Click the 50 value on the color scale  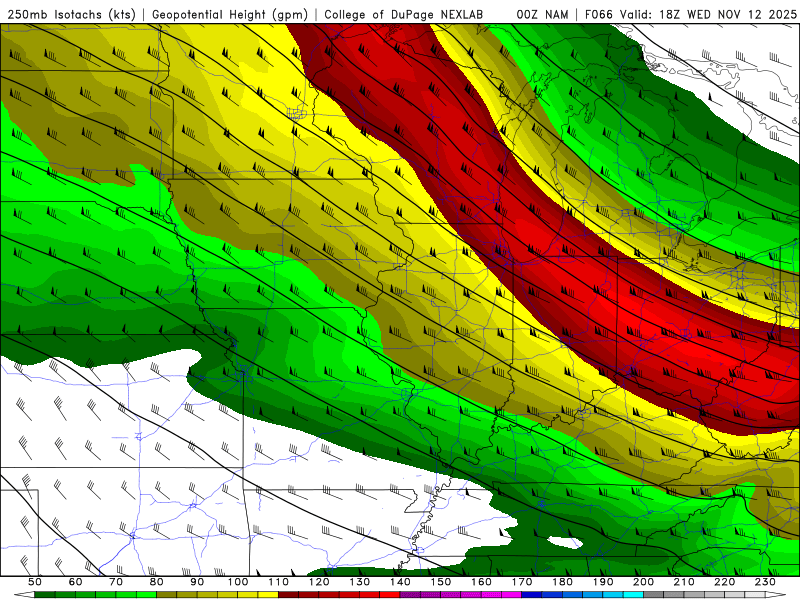pos(35,582)
